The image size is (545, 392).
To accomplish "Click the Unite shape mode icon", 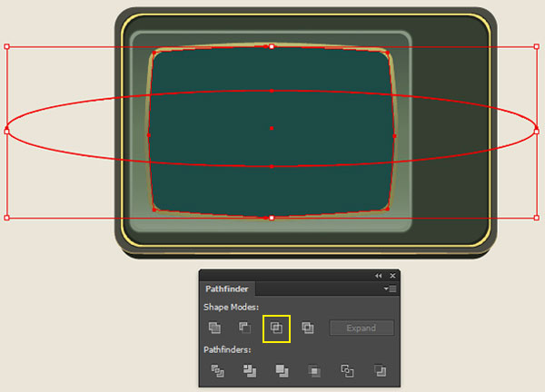I will click(214, 328).
